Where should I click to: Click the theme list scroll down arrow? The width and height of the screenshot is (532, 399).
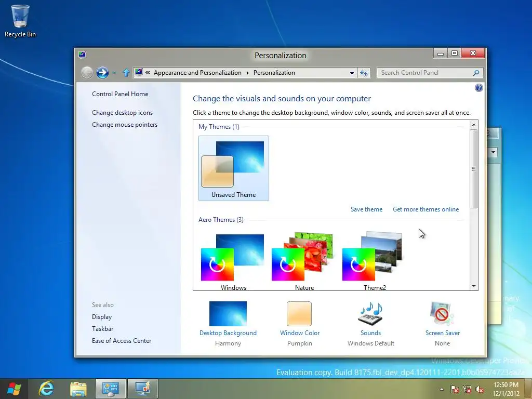pyautogui.click(x=474, y=286)
